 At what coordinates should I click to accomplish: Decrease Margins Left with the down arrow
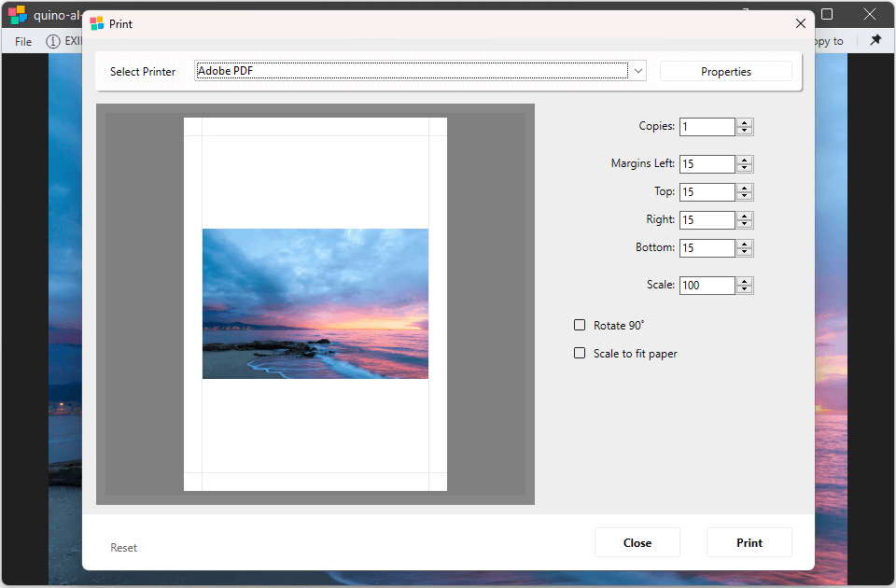tap(744, 168)
